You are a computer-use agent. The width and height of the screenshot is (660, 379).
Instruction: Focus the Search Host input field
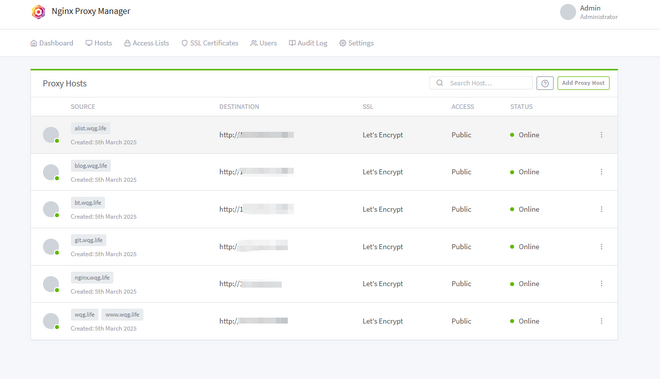tap(481, 83)
